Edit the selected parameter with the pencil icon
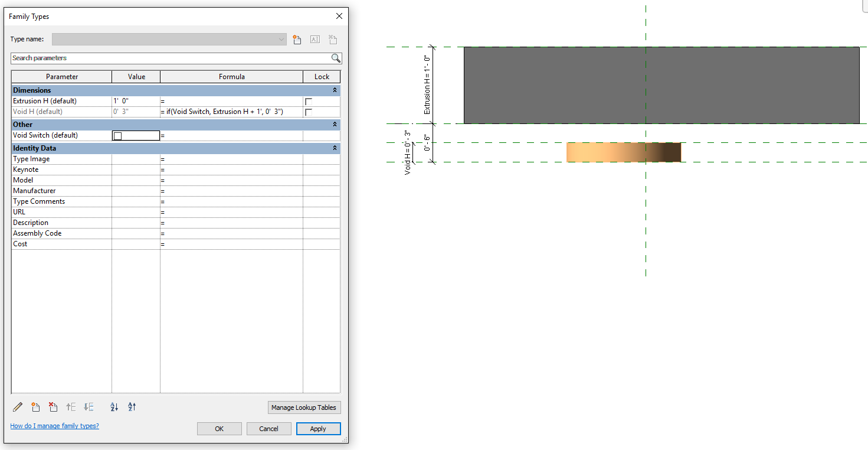The width and height of the screenshot is (868, 450). tap(17, 407)
